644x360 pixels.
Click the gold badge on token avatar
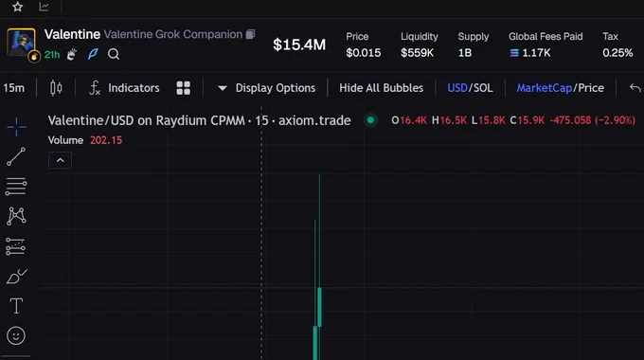pos(34,57)
